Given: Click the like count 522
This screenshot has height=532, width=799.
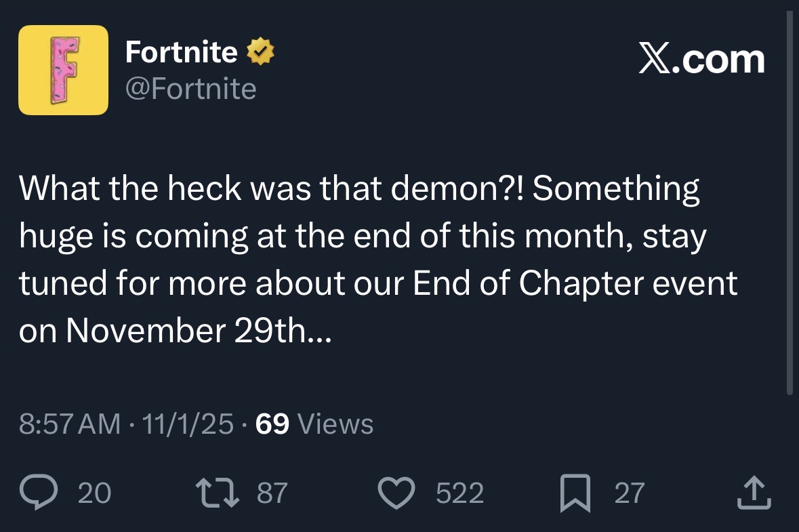Looking at the screenshot, I should [x=459, y=493].
